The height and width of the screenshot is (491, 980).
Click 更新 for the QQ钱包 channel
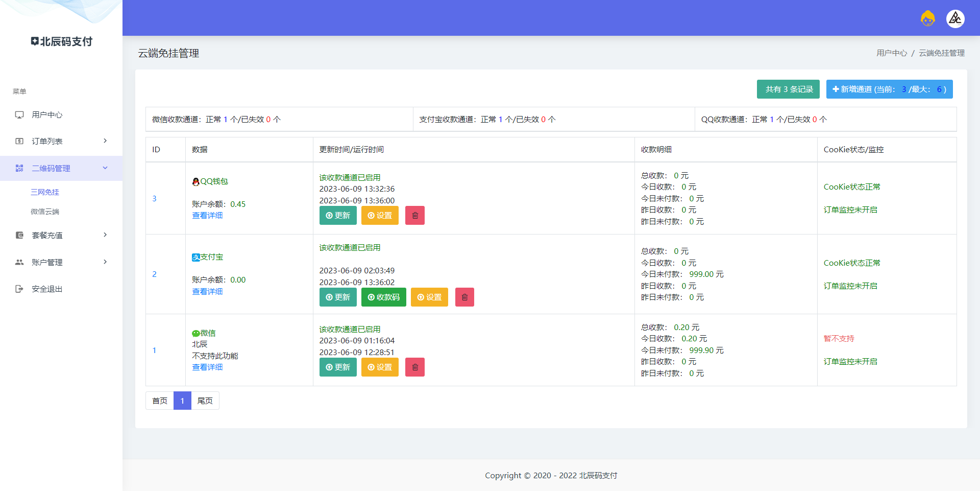(338, 216)
